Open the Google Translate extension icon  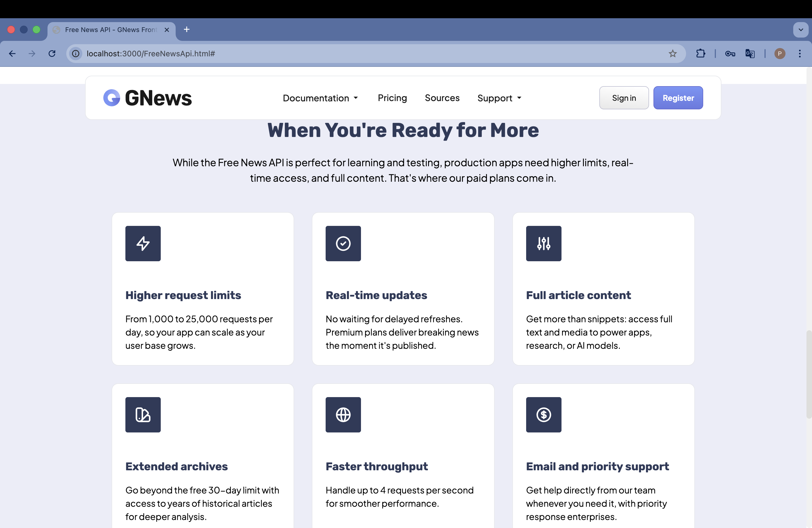[x=750, y=54]
